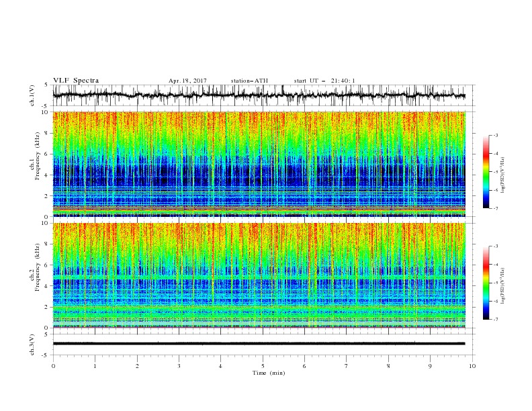Viewport: 532px width, 411px height.
Task: Click time tick label "2" on time axis
Action: (137, 366)
